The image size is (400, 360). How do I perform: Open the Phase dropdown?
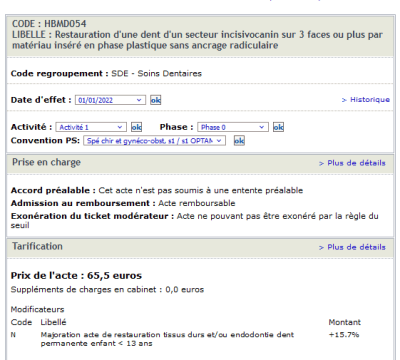point(233,127)
